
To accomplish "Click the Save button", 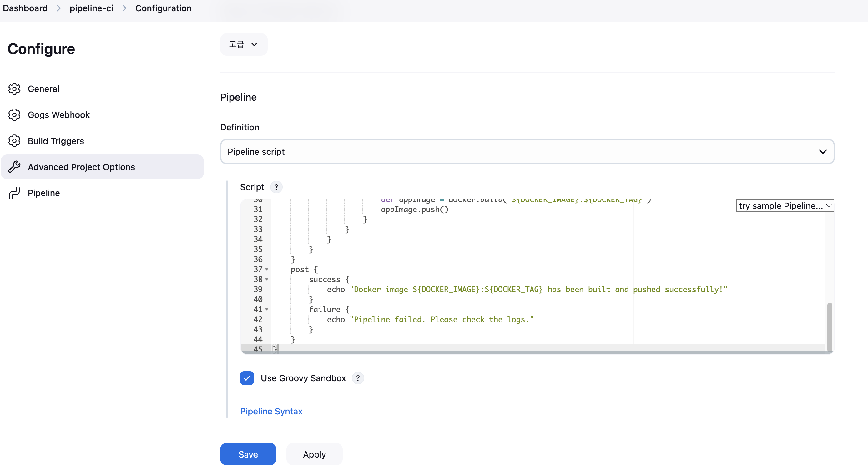I will tap(248, 454).
